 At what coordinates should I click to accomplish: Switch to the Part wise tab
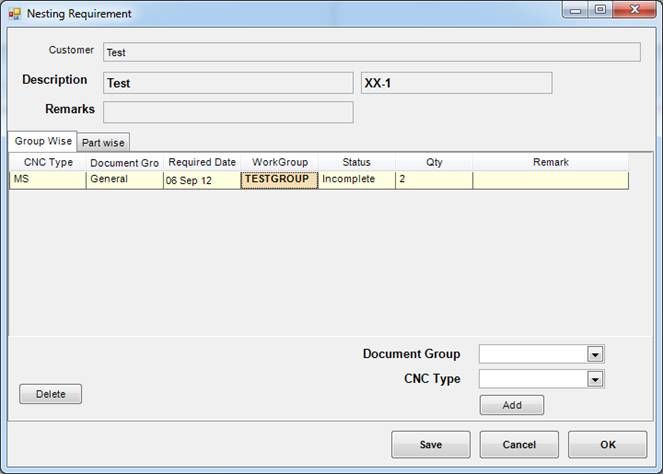click(x=103, y=143)
